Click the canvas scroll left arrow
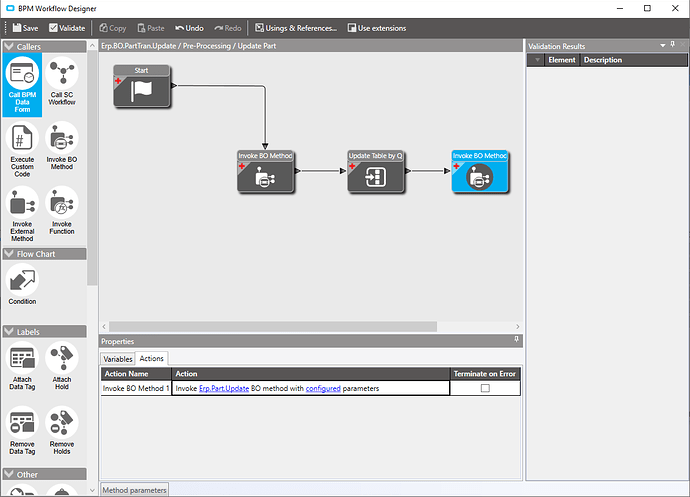This screenshot has width=690, height=497. point(104,327)
